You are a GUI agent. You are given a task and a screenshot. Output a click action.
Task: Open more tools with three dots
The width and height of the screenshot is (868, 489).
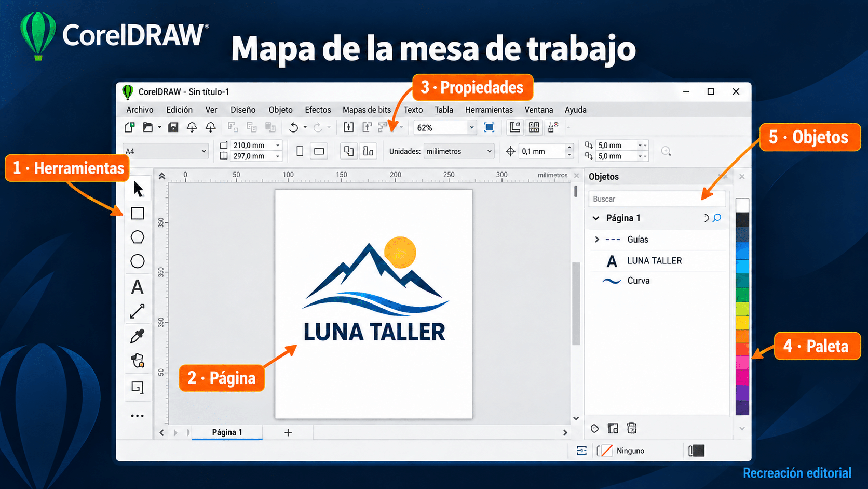pyautogui.click(x=137, y=416)
